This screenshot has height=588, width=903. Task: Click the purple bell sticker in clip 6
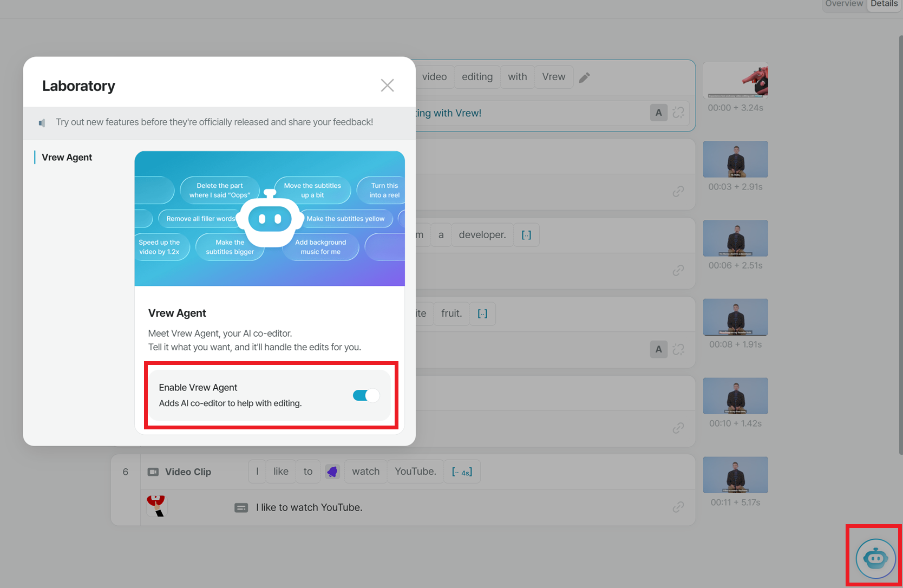(x=332, y=472)
